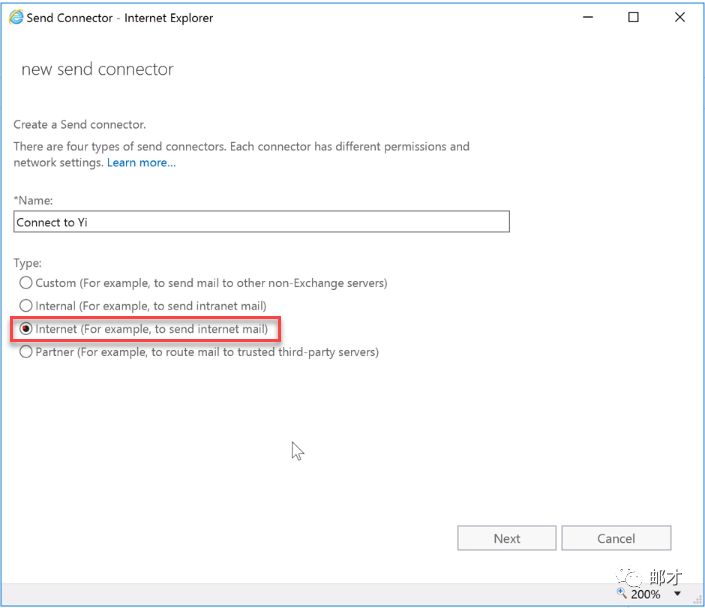Image resolution: width=705 pixels, height=608 pixels.
Task: Click the window title bar text
Action: [x=120, y=18]
